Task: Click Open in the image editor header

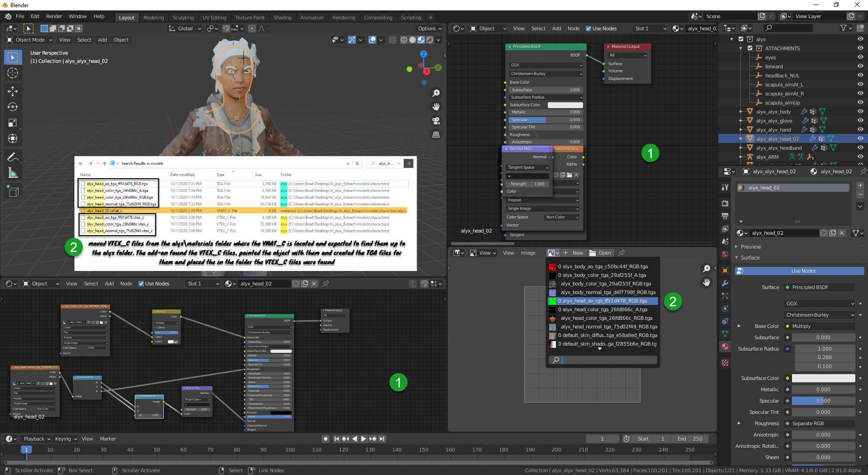Action: click(601, 253)
